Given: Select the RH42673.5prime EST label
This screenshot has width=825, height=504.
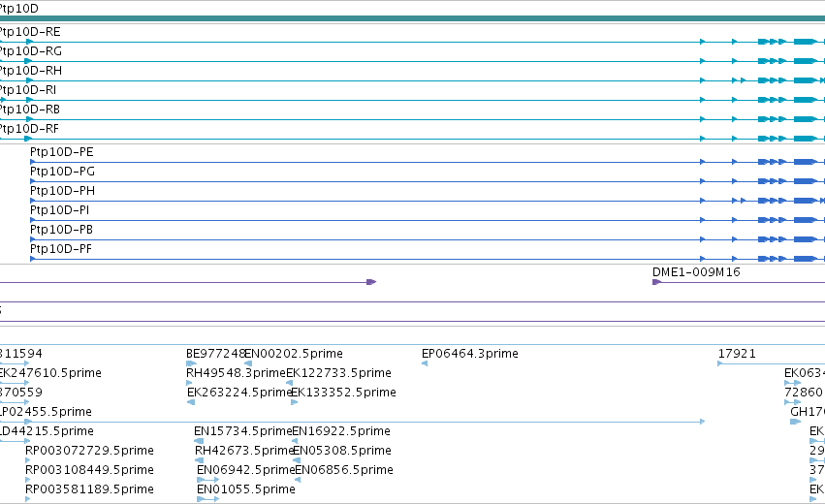Looking at the screenshot, I should tap(244, 452).
